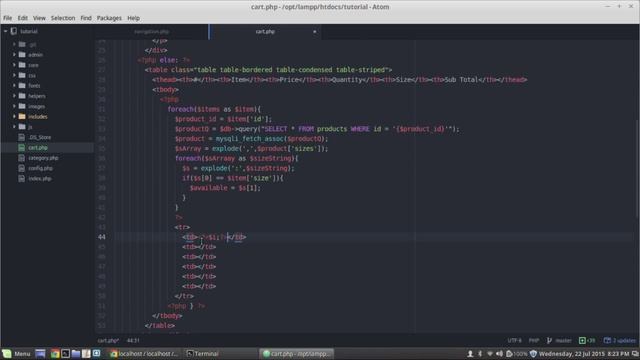Click the core folder icon

[x=22, y=65]
